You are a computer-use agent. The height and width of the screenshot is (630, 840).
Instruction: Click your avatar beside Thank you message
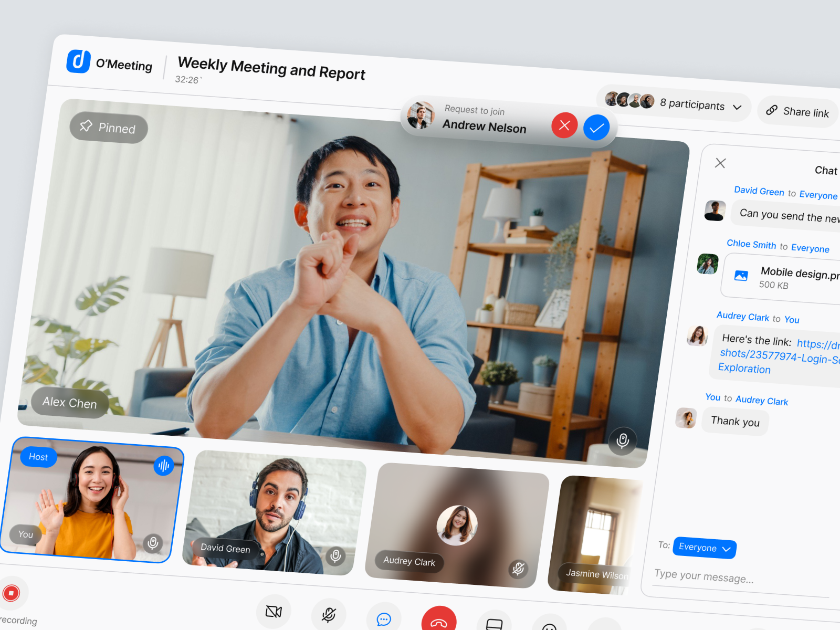(x=686, y=418)
